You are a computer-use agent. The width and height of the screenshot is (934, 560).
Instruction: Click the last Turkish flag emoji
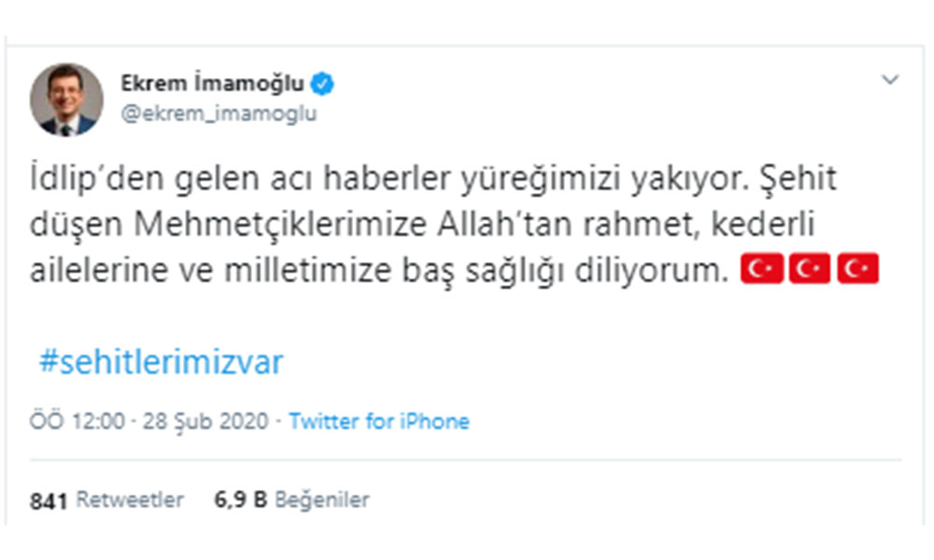coord(858,271)
